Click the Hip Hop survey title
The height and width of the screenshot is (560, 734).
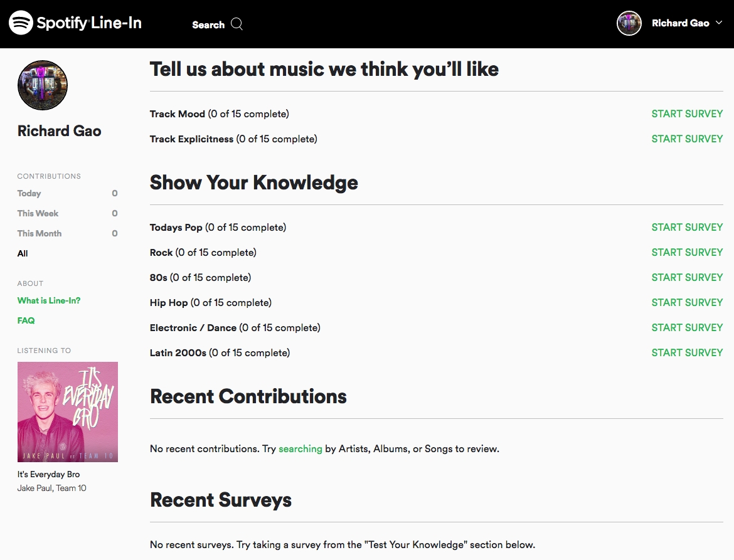(169, 303)
